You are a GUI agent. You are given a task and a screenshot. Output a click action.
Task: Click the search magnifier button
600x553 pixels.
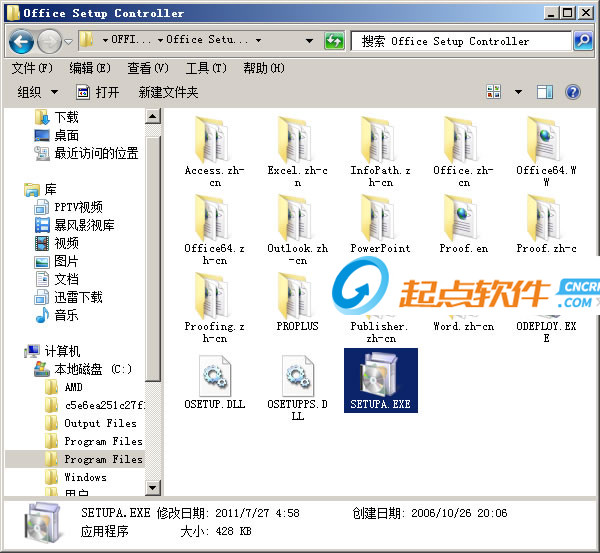[x=583, y=41]
